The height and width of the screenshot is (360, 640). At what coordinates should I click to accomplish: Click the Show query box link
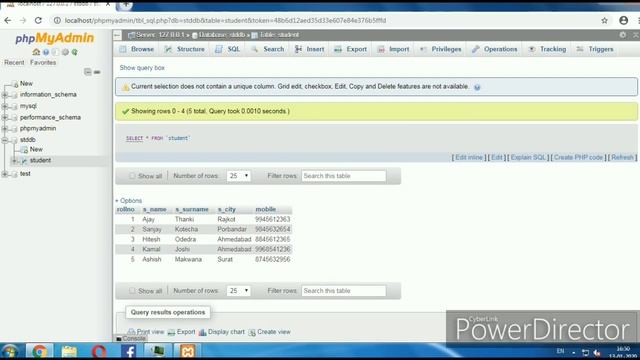[x=142, y=68]
